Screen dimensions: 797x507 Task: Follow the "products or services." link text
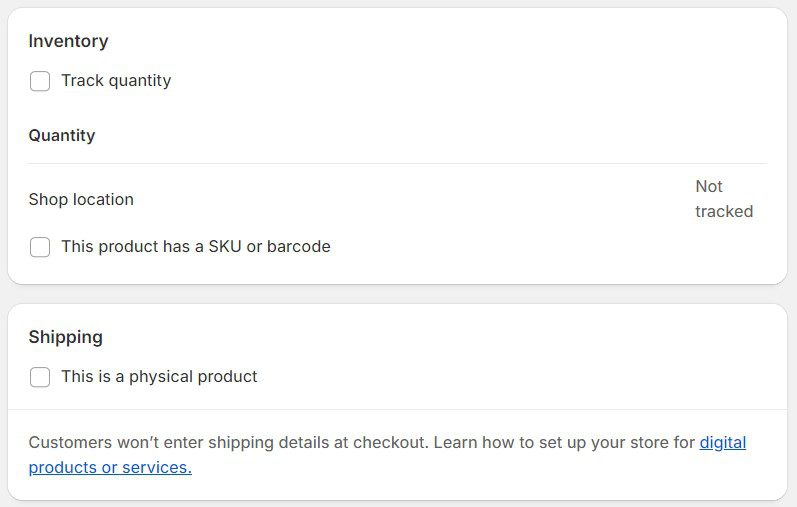pos(110,467)
